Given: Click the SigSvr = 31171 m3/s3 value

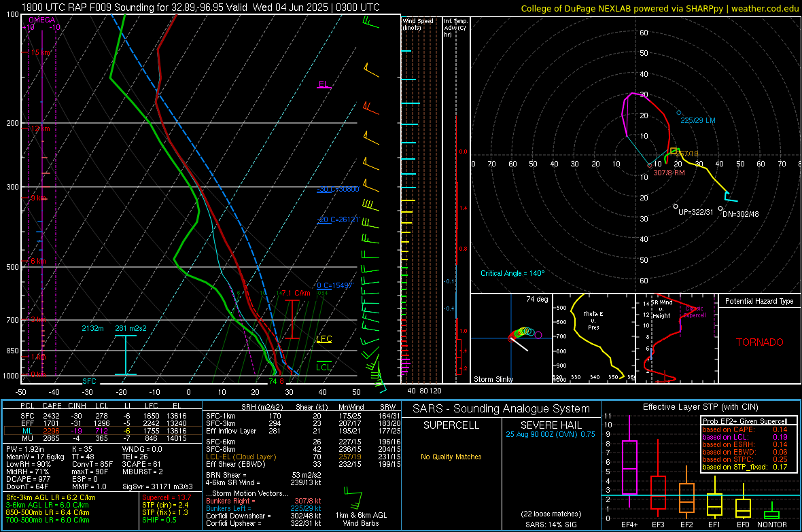Looking at the screenshot, I should tap(158, 486).
